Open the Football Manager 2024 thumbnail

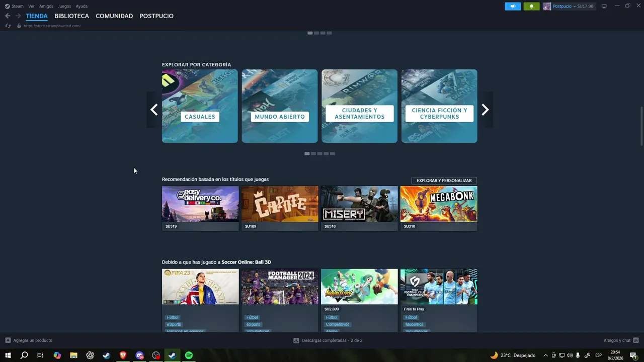(x=280, y=287)
